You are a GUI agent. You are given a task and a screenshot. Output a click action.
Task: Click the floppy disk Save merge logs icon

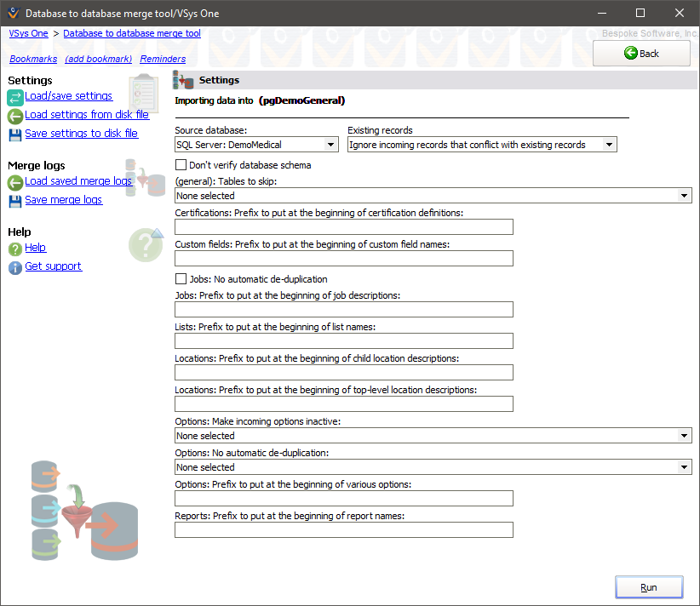(x=15, y=201)
